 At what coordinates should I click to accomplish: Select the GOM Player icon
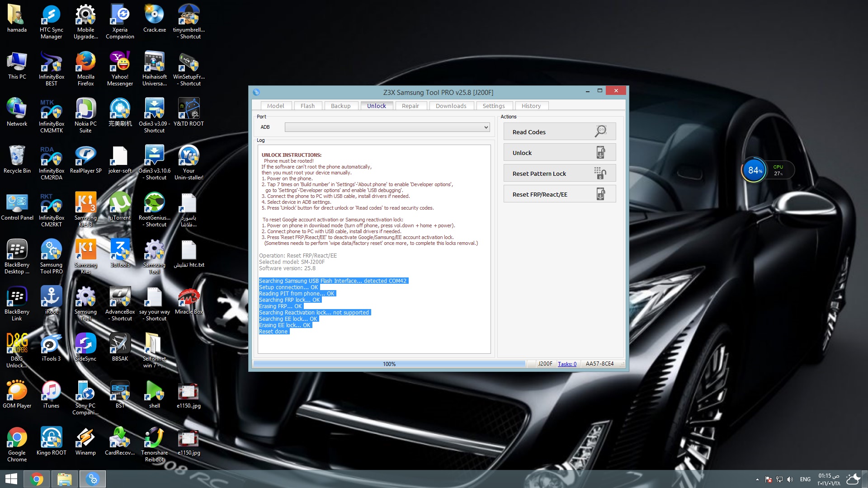[x=17, y=395]
